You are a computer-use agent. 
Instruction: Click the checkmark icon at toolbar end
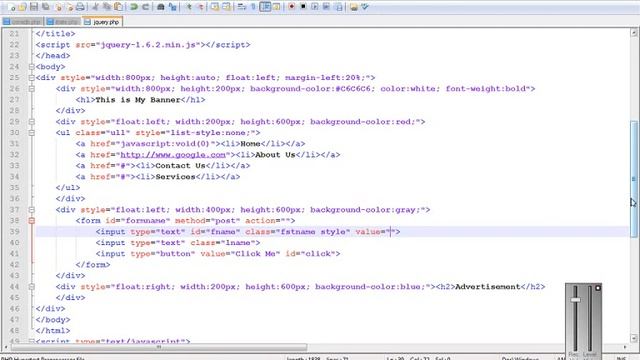click(x=365, y=7)
